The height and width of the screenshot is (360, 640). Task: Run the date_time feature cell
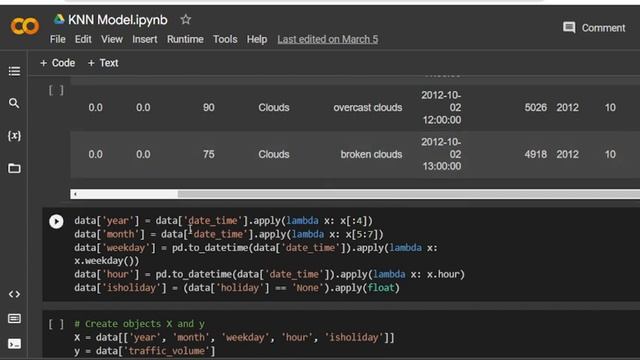[56, 222]
